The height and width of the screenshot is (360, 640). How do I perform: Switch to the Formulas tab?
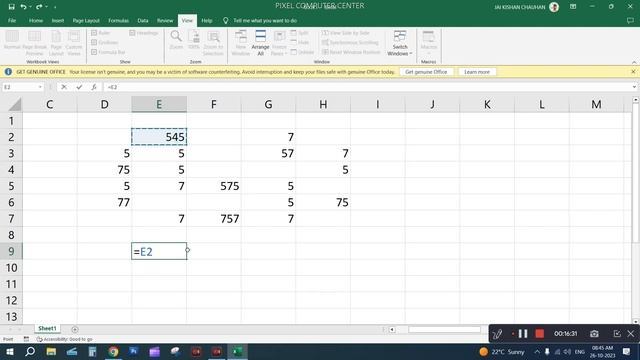tap(118, 20)
